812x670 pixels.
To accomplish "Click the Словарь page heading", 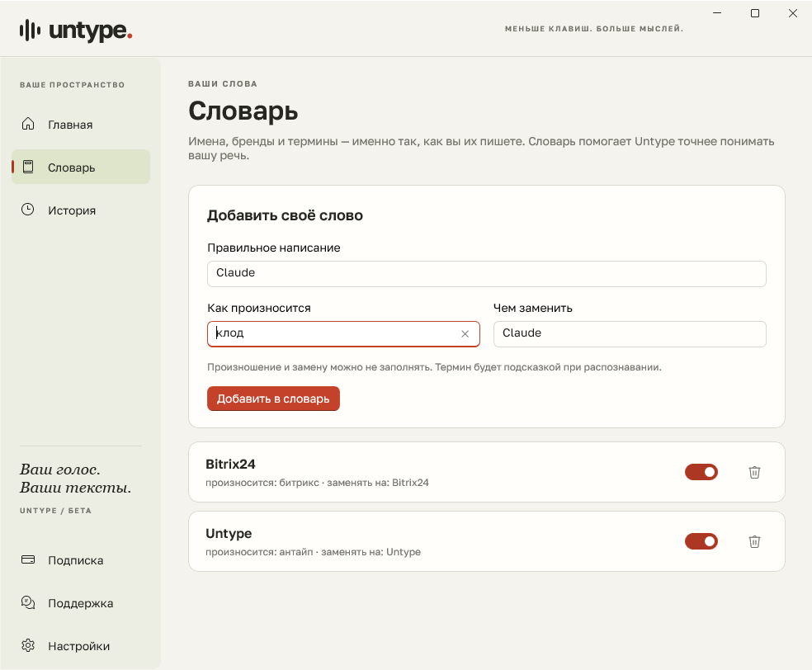I will pos(243,111).
